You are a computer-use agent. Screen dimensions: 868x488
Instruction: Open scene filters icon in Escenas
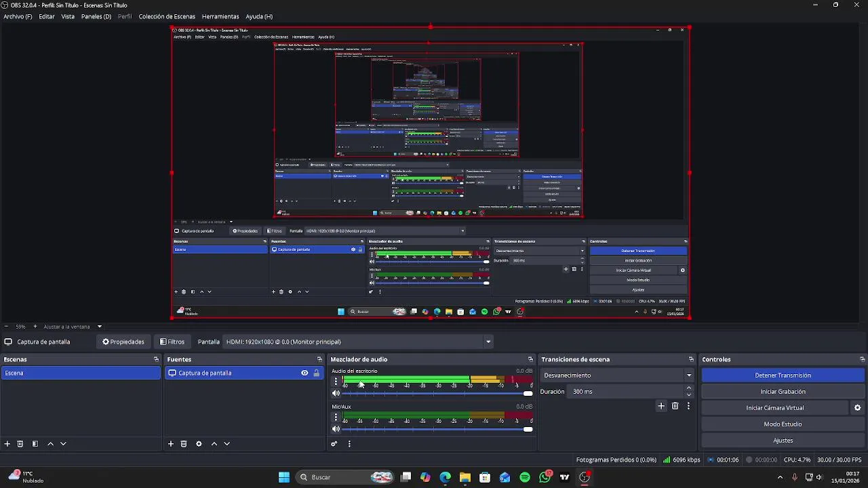(x=35, y=444)
